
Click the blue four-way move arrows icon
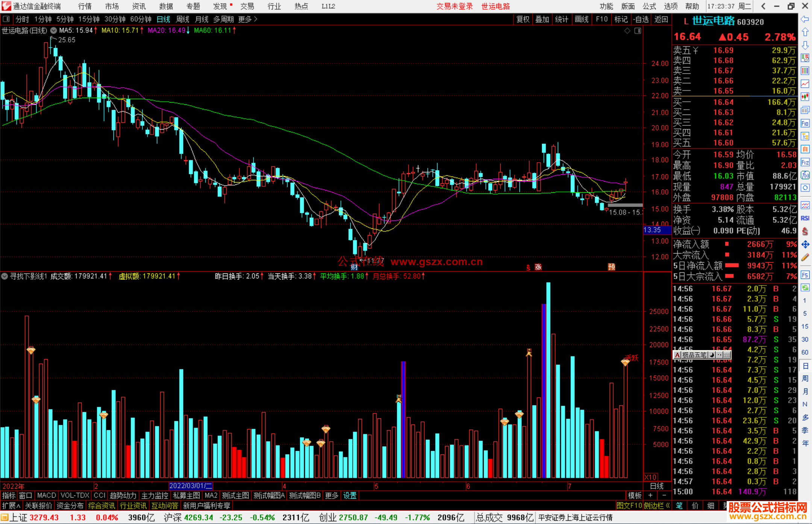[805, 245]
